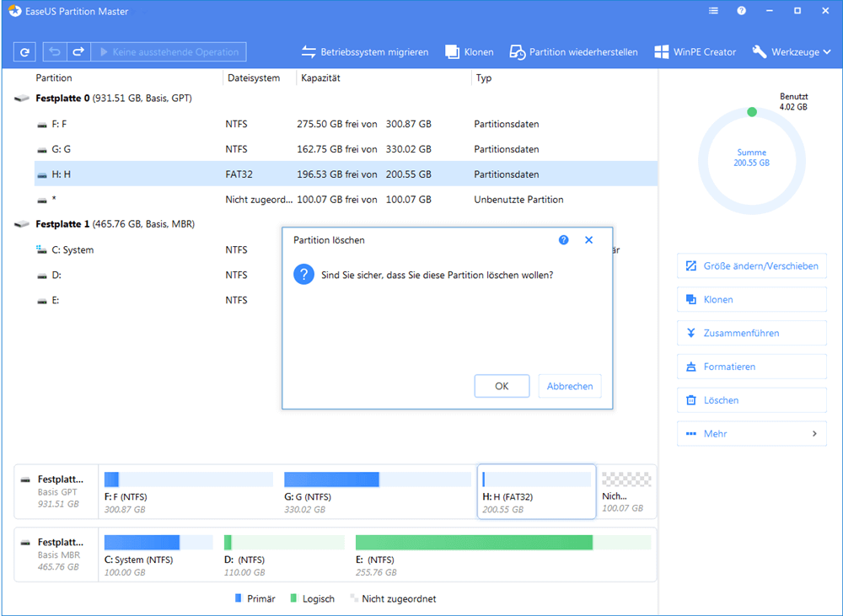This screenshot has height=616, width=843.
Task: Click the Klonen icon in the side panel
Action: pos(691,299)
